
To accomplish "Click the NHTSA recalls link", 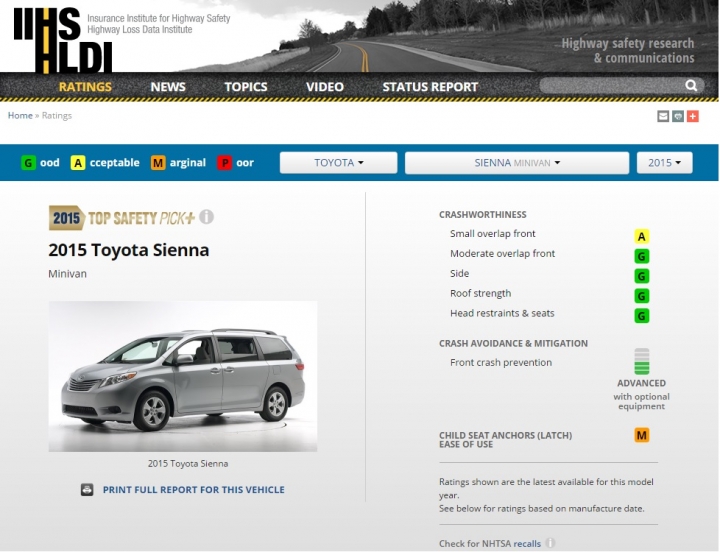I will coord(527,544).
